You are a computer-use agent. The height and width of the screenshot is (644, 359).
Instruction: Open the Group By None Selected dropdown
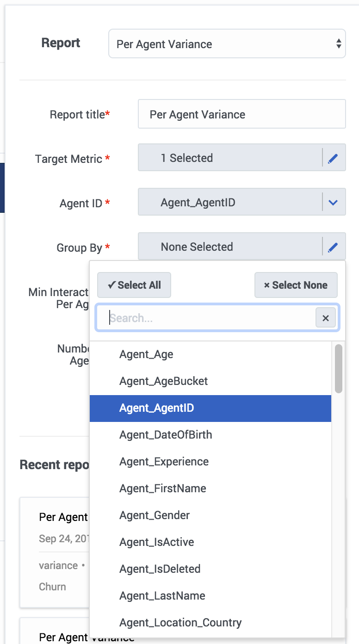point(229,247)
